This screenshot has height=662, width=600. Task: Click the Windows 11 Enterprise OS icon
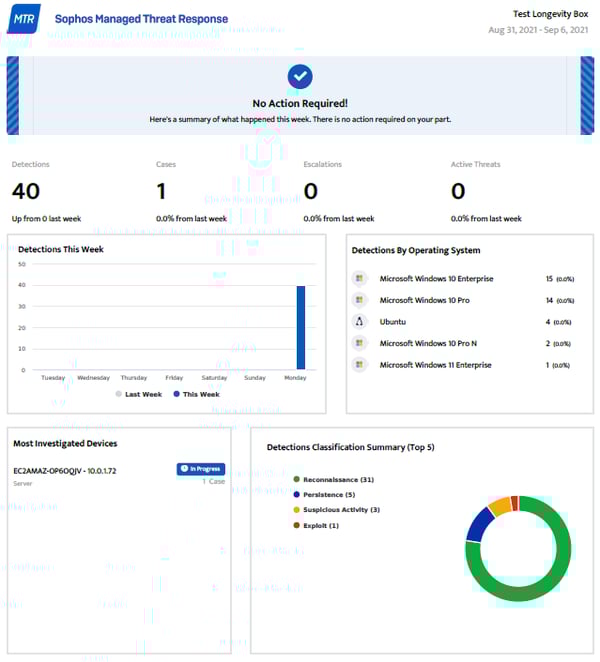(x=359, y=364)
